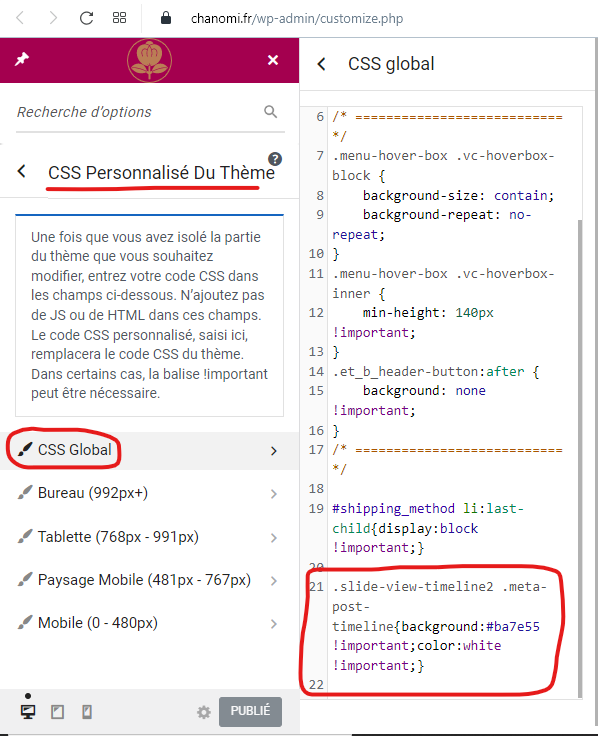View site security lock information
Viewport: 598px width, 736px height.
pyautogui.click(x=166, y=18)
